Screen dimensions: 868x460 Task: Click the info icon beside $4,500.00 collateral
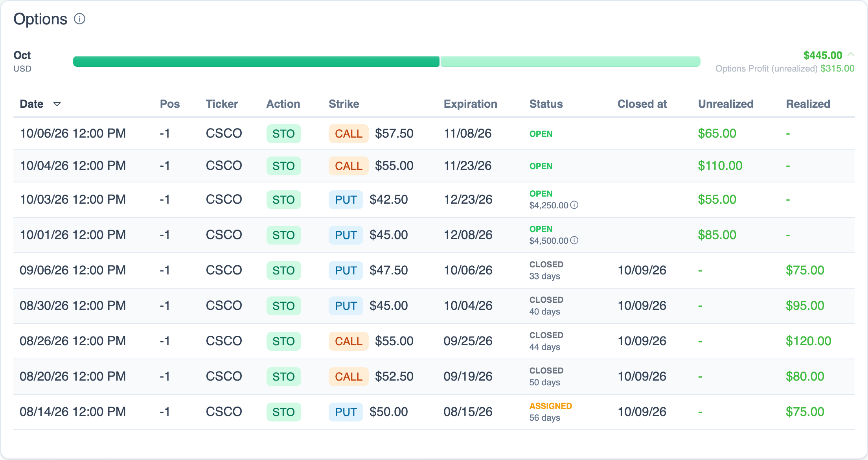(x=574, y=240)
